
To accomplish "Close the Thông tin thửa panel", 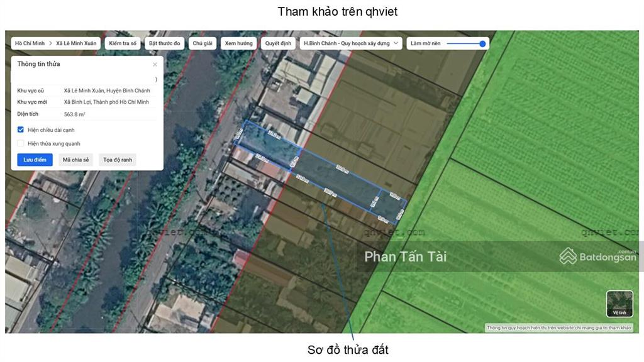I will coord(155,64).
